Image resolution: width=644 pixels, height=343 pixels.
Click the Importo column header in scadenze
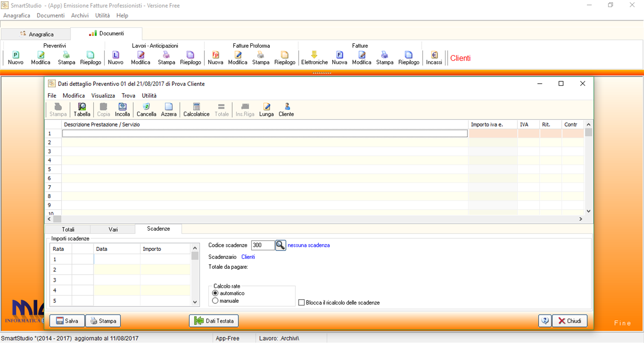tap(165, 249)
